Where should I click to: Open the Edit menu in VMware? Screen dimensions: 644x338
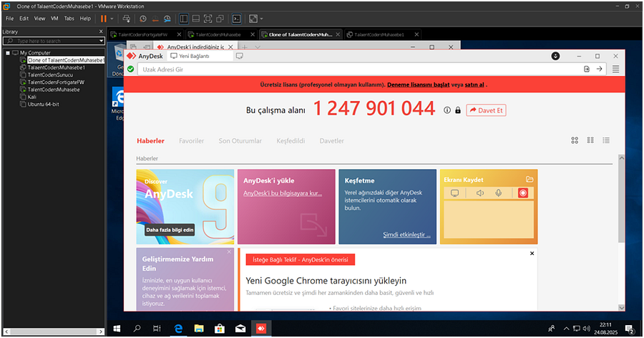click(24, 19)
